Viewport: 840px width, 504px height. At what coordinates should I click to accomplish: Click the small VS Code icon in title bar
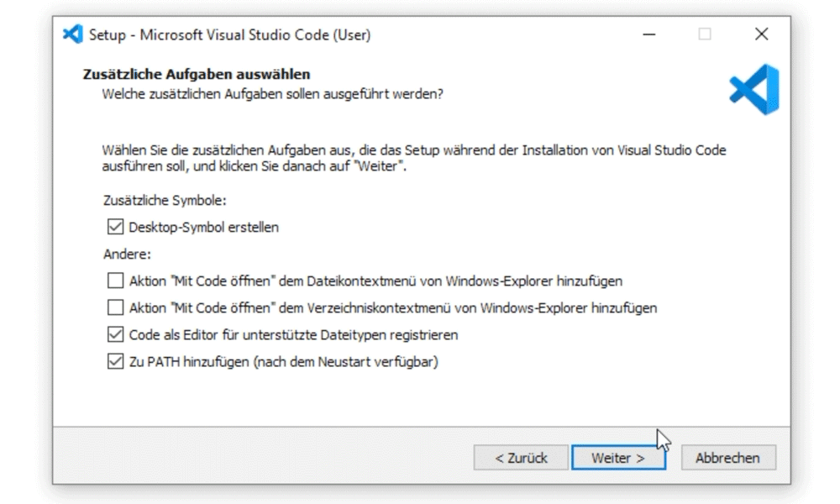pyautogui.click(x=73, y=34)
